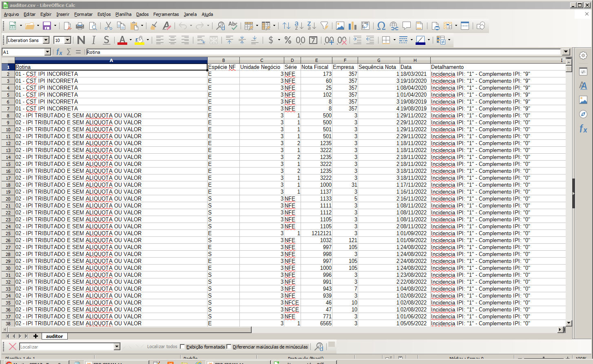Image resolution: width=593 pixels, height=364 pixels.
Task: Open the sidebar Navigator compass icon
Action: (x=583, y=114)
